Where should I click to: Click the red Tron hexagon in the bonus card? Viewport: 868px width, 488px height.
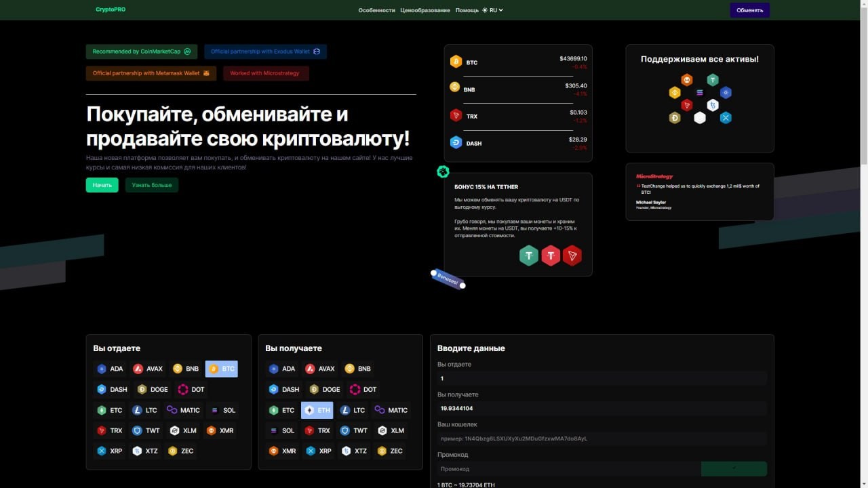click(572, 256)
